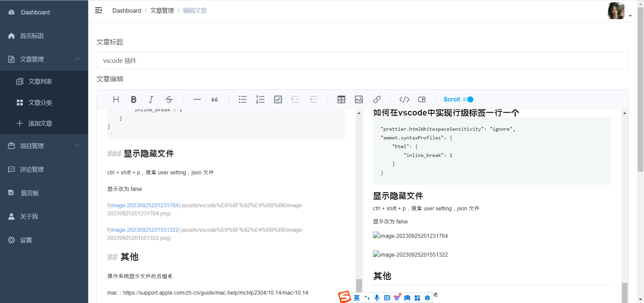Open 设置 in the sidebar
Image resolution: width=644 pixels, height=303 pixels.
[44, 240]
